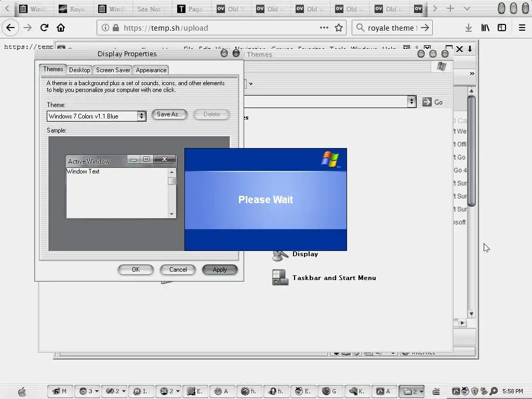
Task: Click the scrollbar up arrow in Themes window
Action: coord(471,90)
